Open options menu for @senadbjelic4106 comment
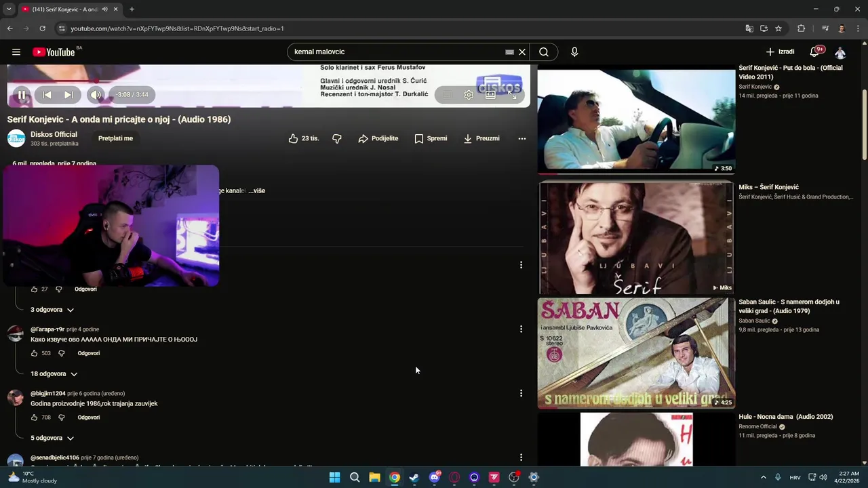The image size is (868, 488). (521, 458)
